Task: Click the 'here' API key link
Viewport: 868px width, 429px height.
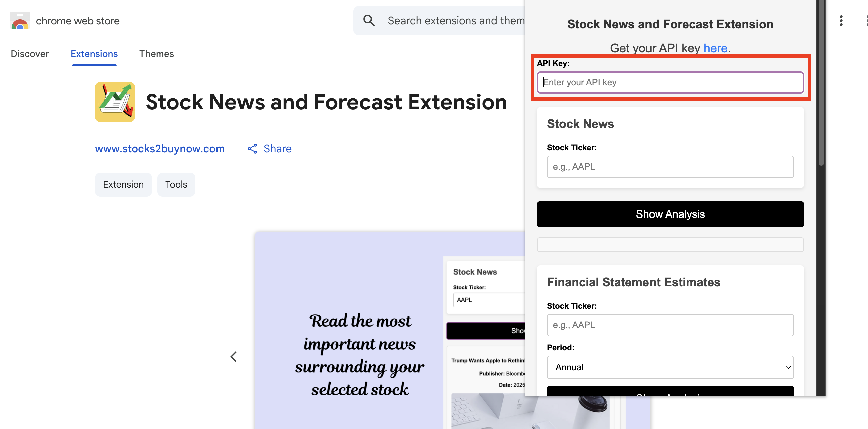Action: (715, 48)
